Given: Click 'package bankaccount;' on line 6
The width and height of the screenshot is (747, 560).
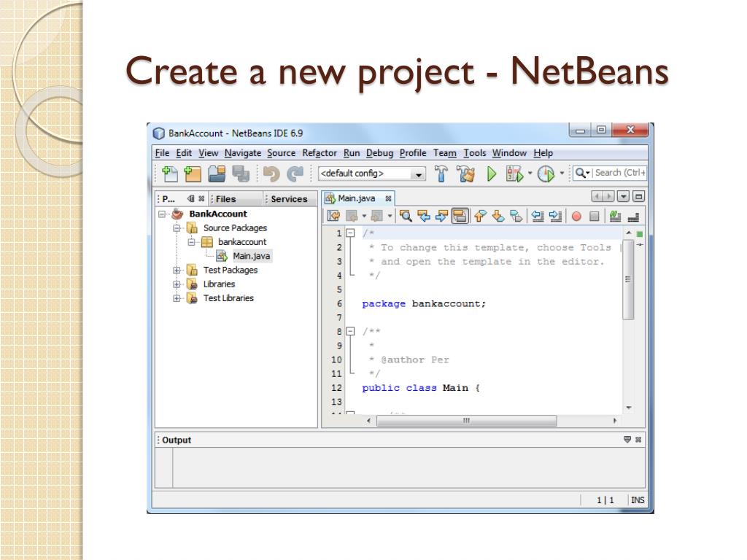Looking at the screenshot, I should point(424,304).
